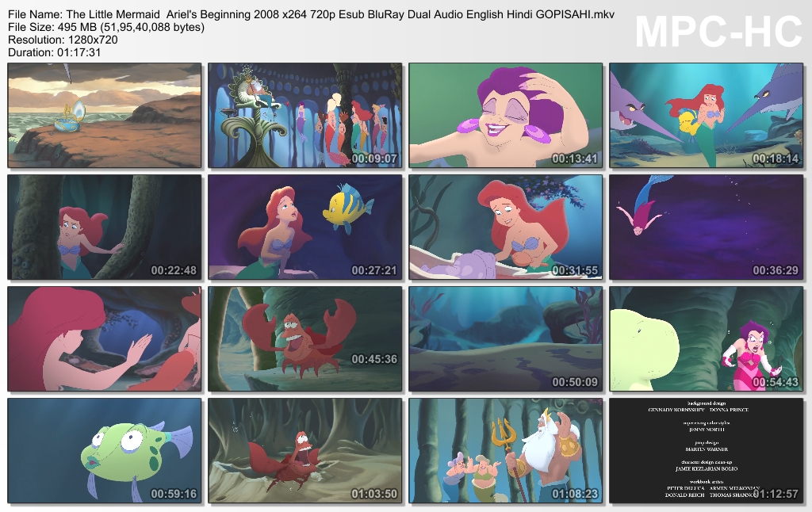The image size is (812, 512).
Task: Click the seabed landscape frame at 00:50:09
Action: pos(505,339)
